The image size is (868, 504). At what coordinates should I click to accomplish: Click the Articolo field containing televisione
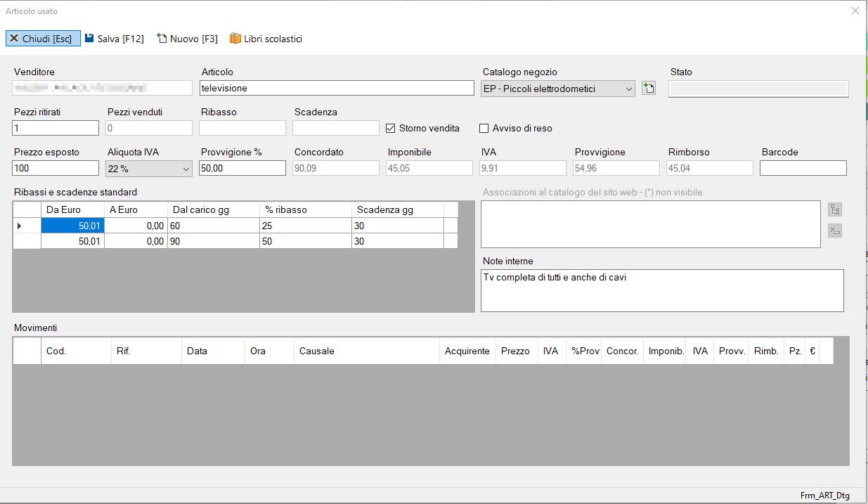(x=337, y=88)
